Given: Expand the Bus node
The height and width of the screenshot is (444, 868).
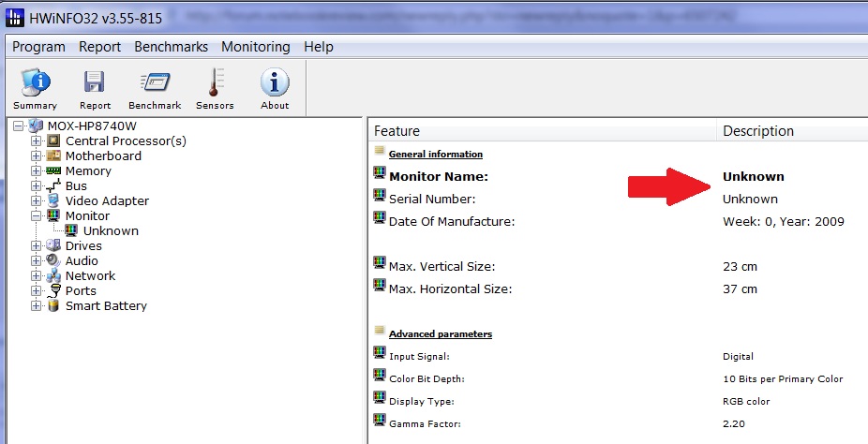Looking at the screenshot, I should [36, 186].
